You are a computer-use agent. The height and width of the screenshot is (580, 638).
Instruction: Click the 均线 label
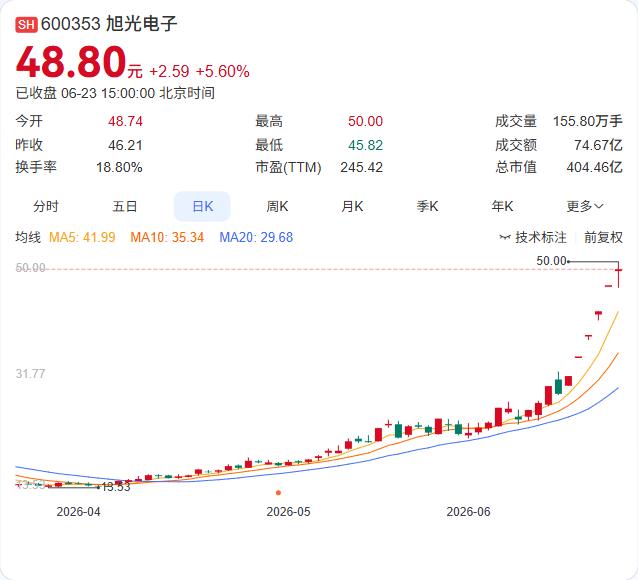click(28, 237)
